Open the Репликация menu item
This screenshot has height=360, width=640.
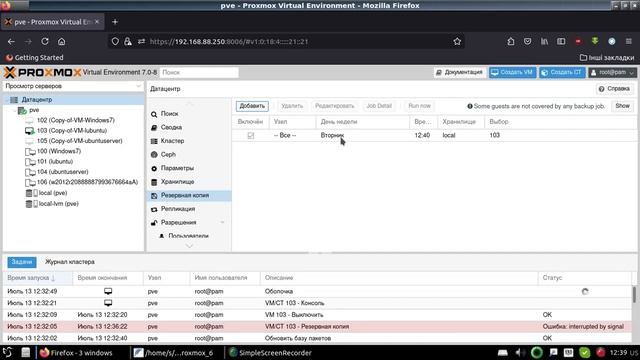click(x=189, y=209)
